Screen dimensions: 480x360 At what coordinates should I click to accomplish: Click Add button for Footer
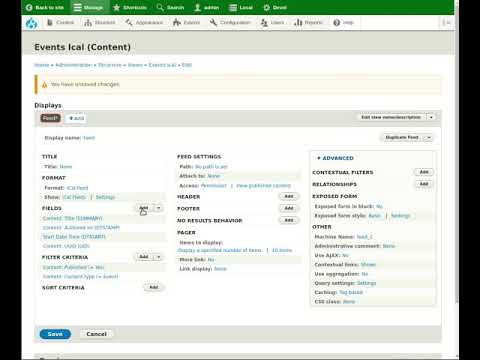(289, 208)
